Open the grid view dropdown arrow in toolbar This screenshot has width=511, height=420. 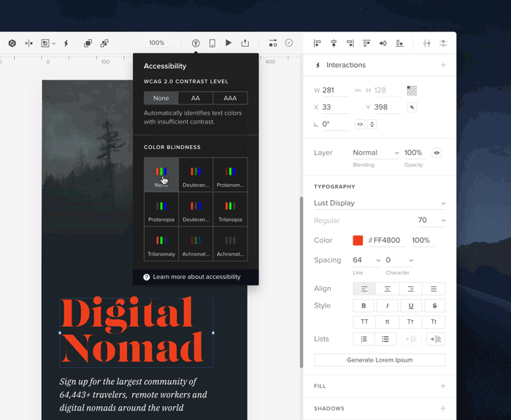tap(54, 43)
